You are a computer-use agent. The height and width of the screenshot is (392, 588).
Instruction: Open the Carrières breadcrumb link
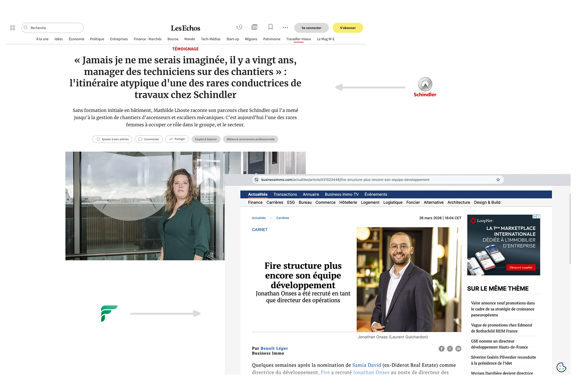pyautogui.click(x=282, y=218)
